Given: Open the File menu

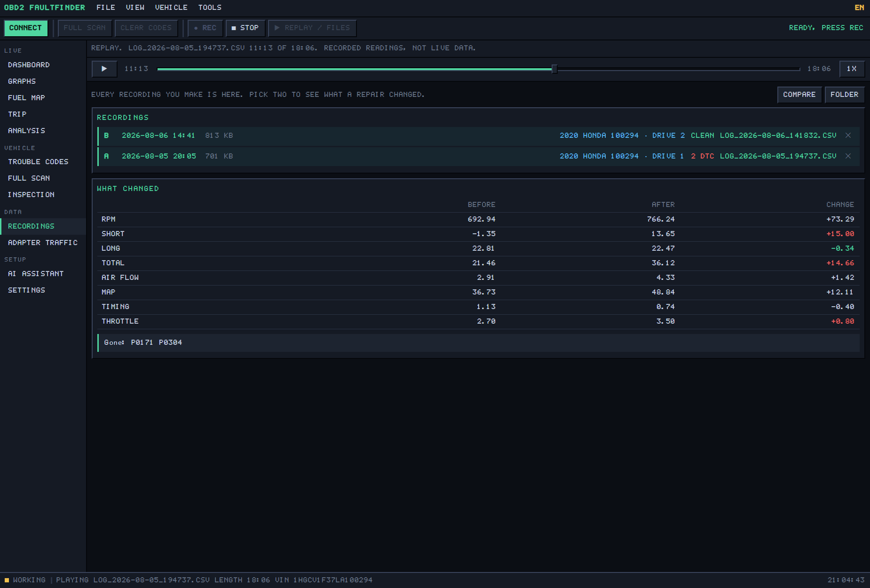Looking at the screenshot, I should point(106,8).
